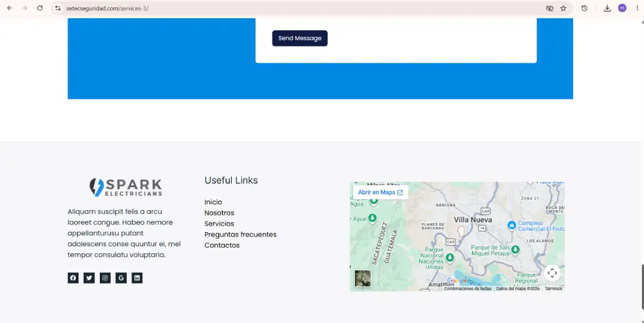Click the address bar URL setecseguridad.com
This screenshot has height=323, width=644.
point(108,8)
